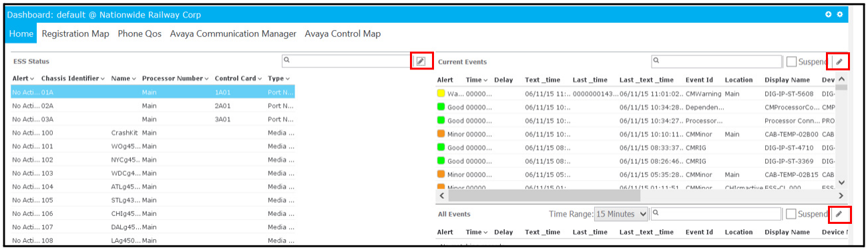Click the add (plus) icon in dashboard header
The height and width of the screenshot is (250, 868).
coord(829,14)
